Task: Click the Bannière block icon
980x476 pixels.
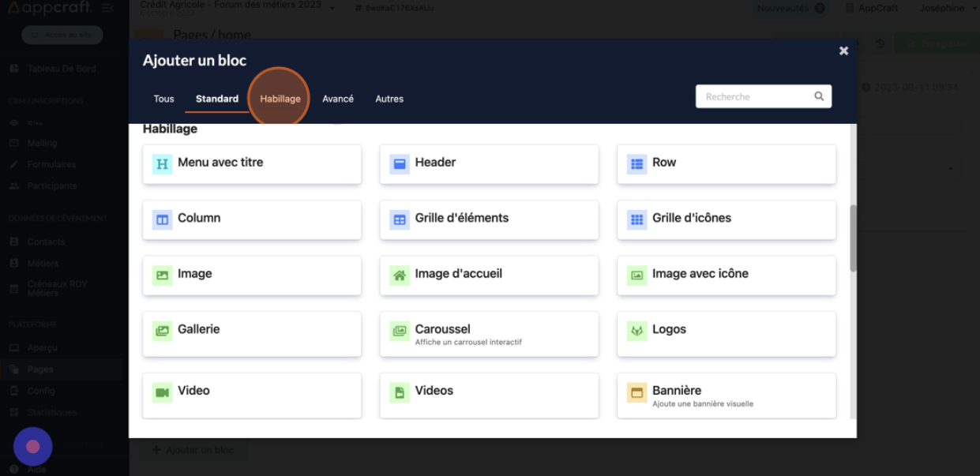Action: [636, 392]
